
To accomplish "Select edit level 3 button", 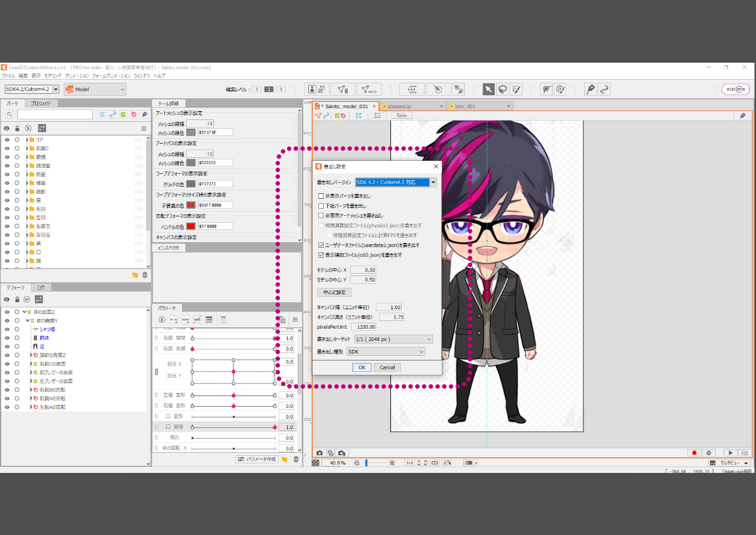I will pos(281,89).
